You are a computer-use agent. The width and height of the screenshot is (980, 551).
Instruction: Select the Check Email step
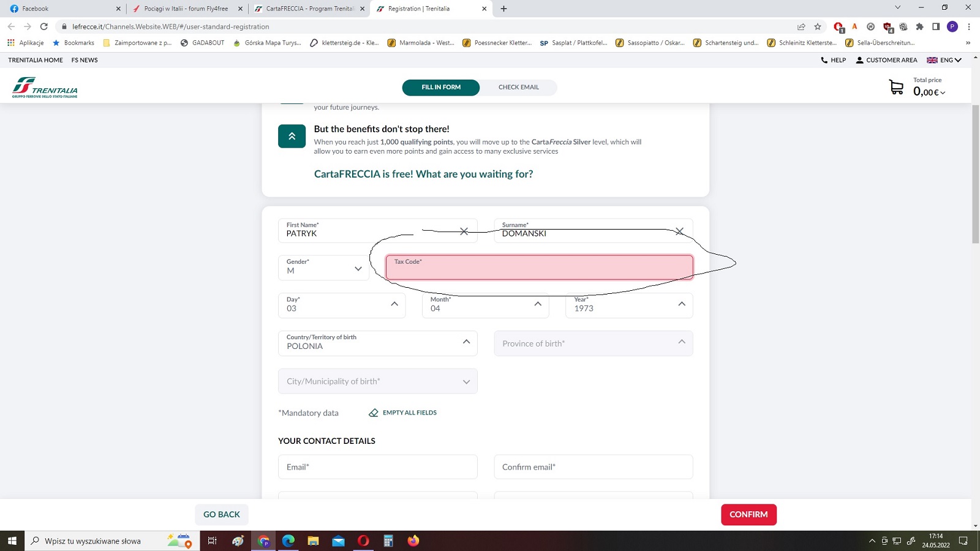(x=519, y=88)
